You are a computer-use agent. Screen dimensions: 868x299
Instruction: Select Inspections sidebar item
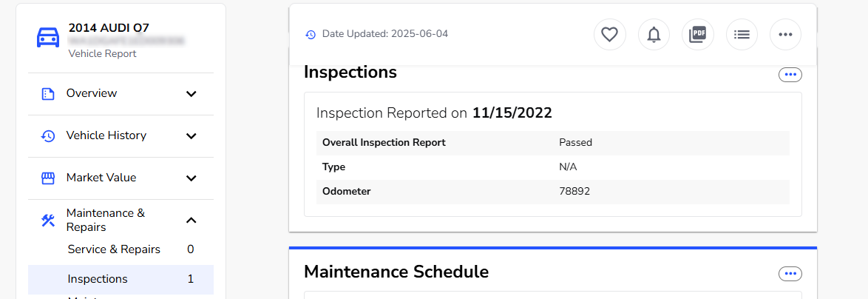[121, 279]
